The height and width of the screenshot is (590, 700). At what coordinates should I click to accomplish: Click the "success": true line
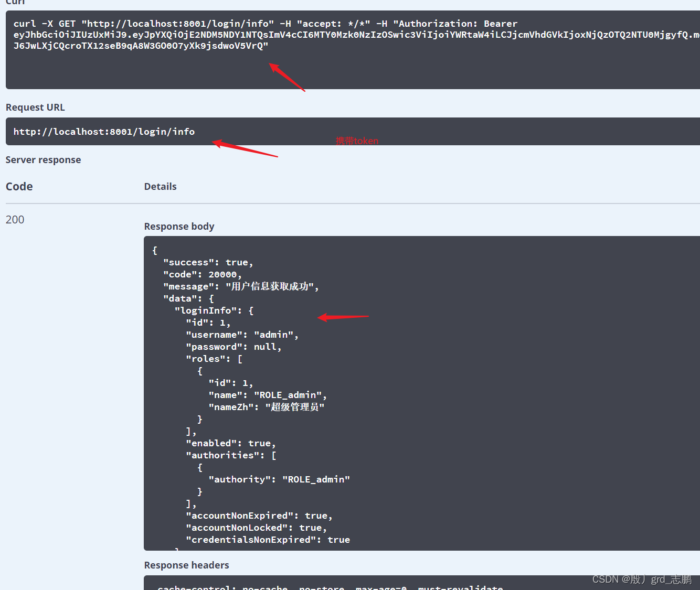click(x=208, y=262)
